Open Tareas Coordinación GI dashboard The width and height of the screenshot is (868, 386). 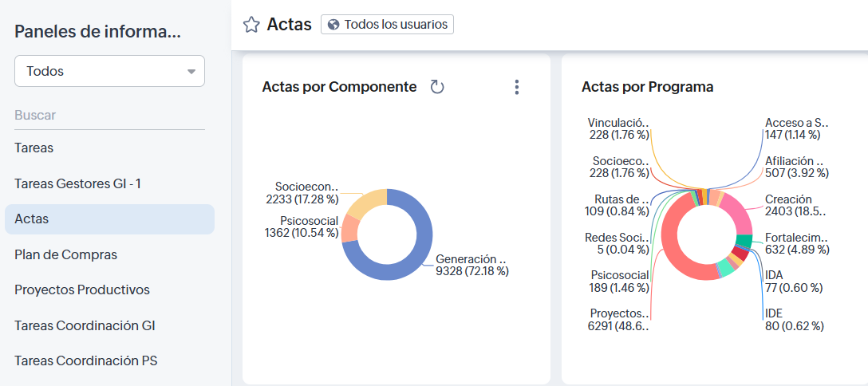[x=85, y=325]
